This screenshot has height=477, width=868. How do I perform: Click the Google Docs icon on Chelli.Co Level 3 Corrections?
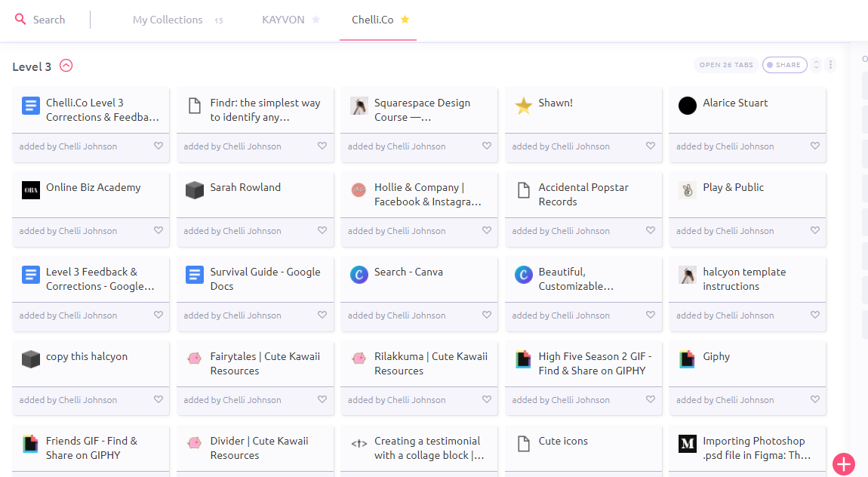(x=30, y=105)
